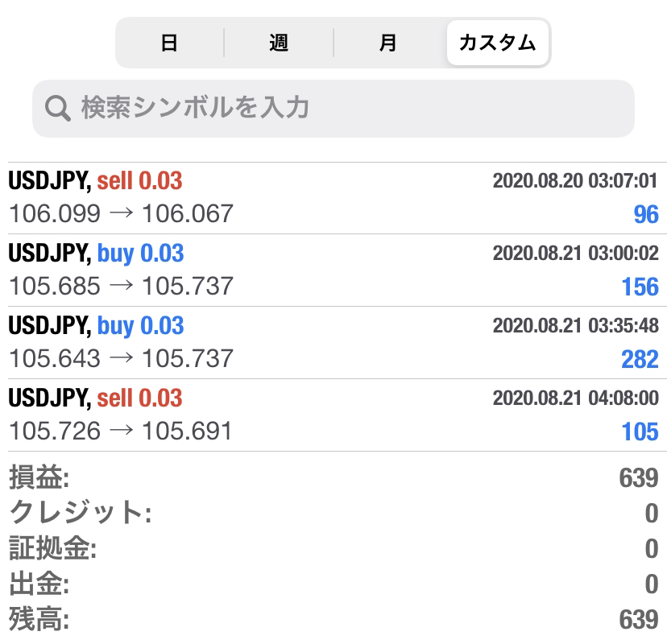667x644 pixels.
Task: Click the 残高 (balance) summary row
Action: [x=333, y=619]
